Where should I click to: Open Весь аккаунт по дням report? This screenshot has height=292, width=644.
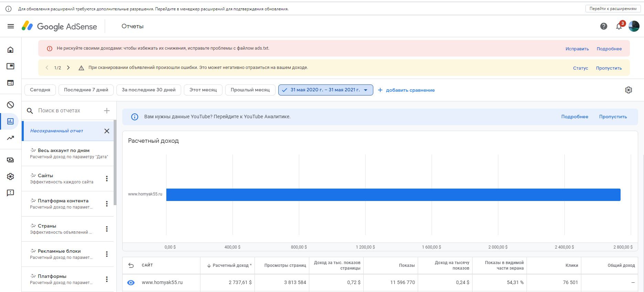coord(68,153)
